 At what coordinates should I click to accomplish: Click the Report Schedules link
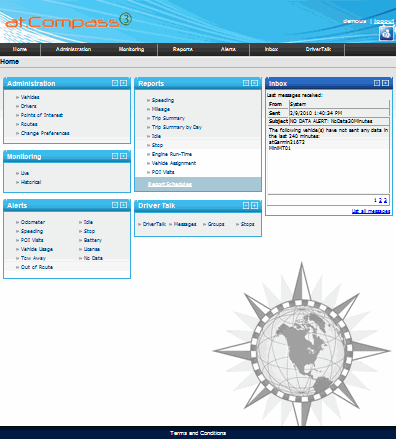pos(170,184)
